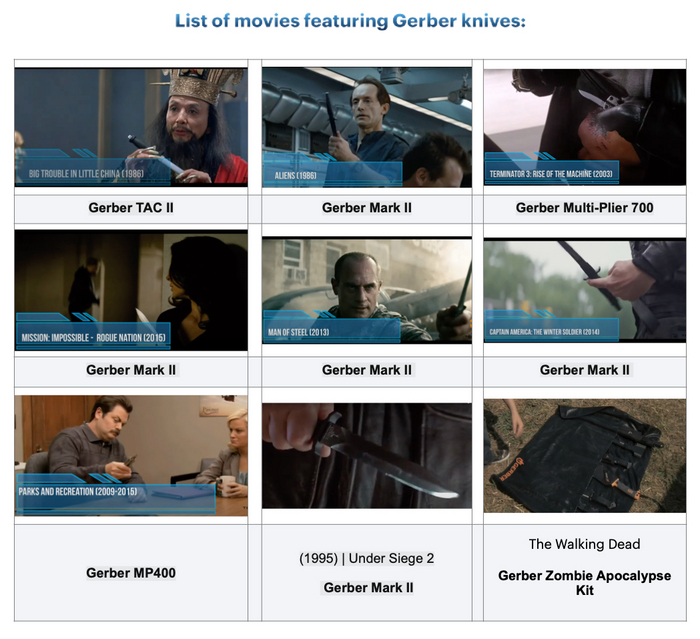Open the Aliens (1986) movie image
700x639 pixels.
[367, 127]
